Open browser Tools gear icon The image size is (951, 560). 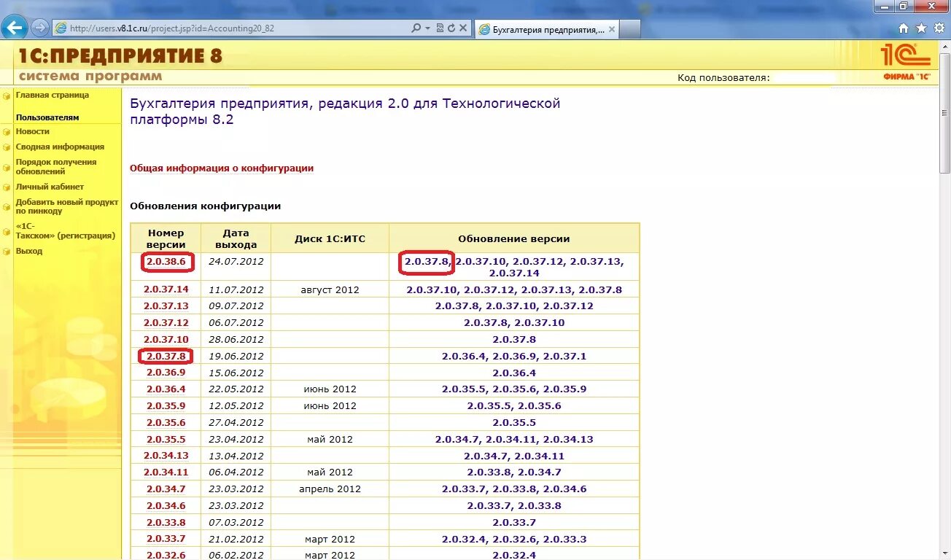click(939, 28)
